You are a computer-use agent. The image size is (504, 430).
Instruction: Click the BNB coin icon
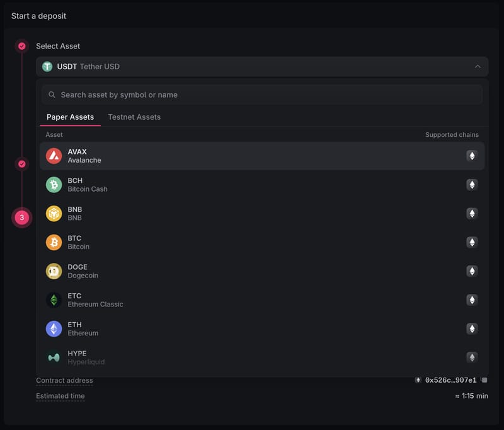(54, 214)
